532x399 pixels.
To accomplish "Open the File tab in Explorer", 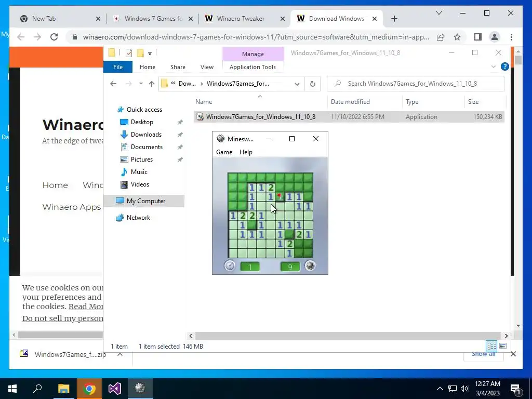I will click(x=118, y=67).
